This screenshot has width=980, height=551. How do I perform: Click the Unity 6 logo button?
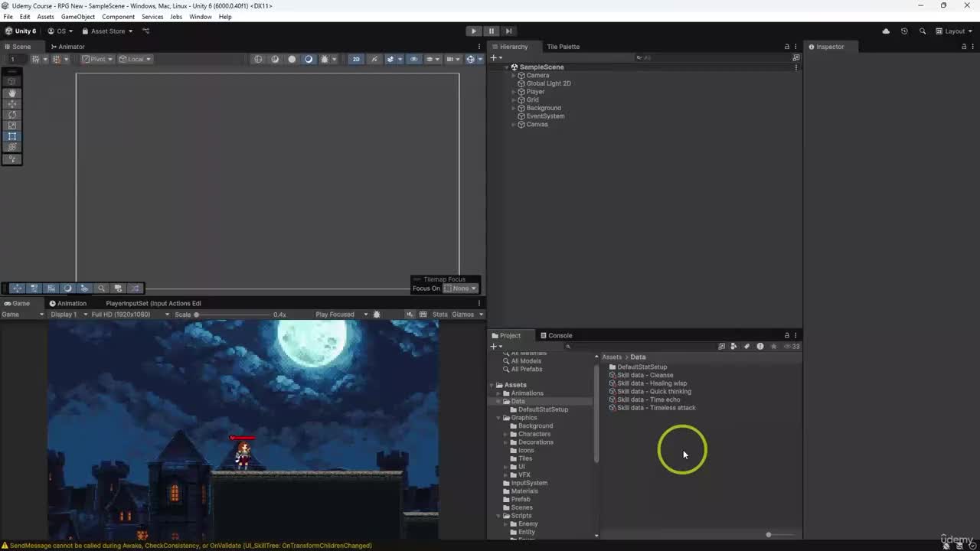pos(21,31)
